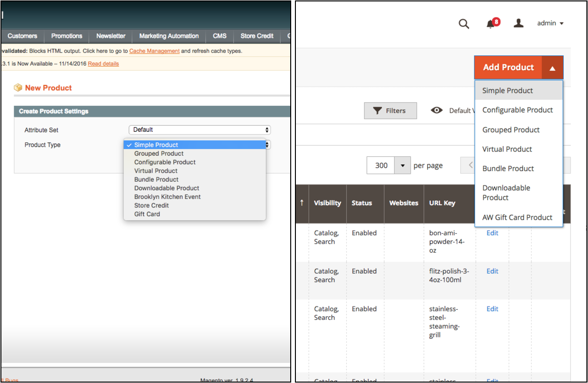Click the eye icon beside Default View

437,110
